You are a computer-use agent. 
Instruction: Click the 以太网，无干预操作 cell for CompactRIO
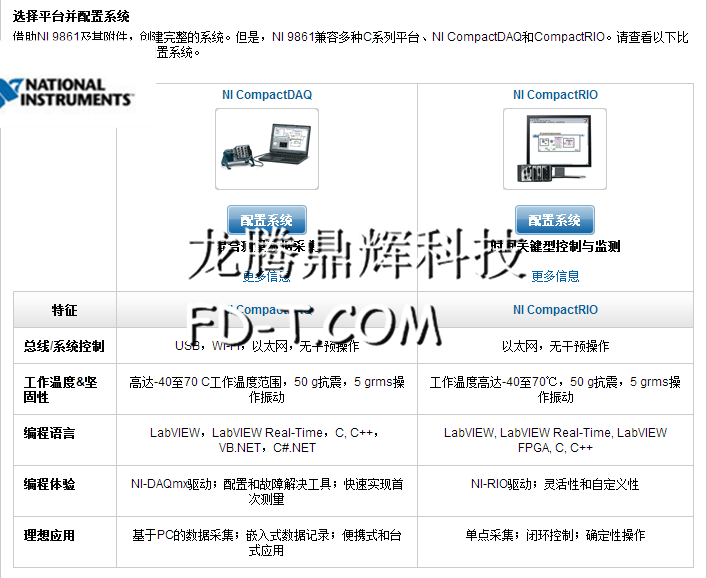tap(556, 346)
